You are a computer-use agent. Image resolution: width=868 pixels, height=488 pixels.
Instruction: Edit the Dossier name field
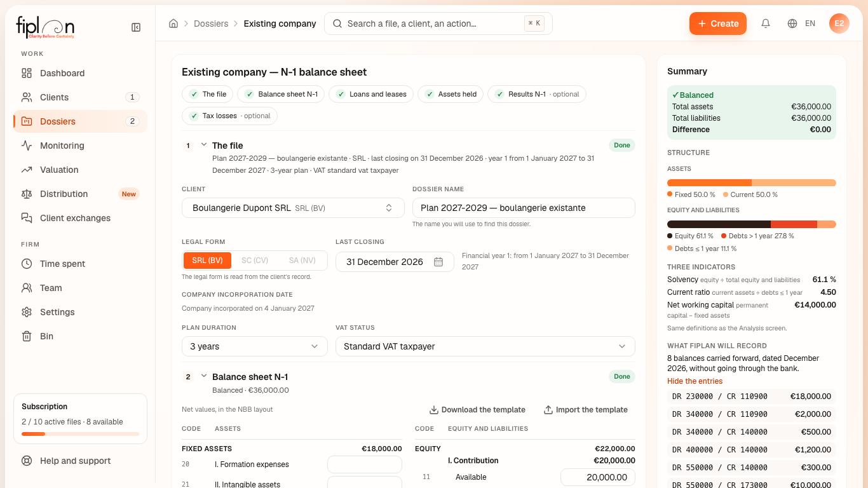click(x=524, y=208)
